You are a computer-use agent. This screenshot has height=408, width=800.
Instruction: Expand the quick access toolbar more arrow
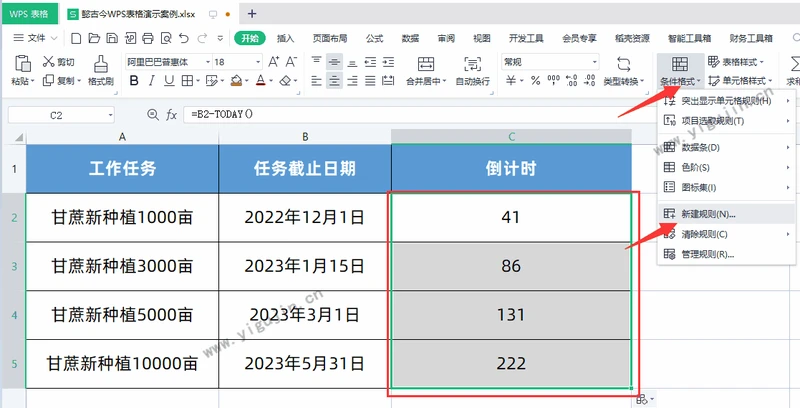pos(220,38)
